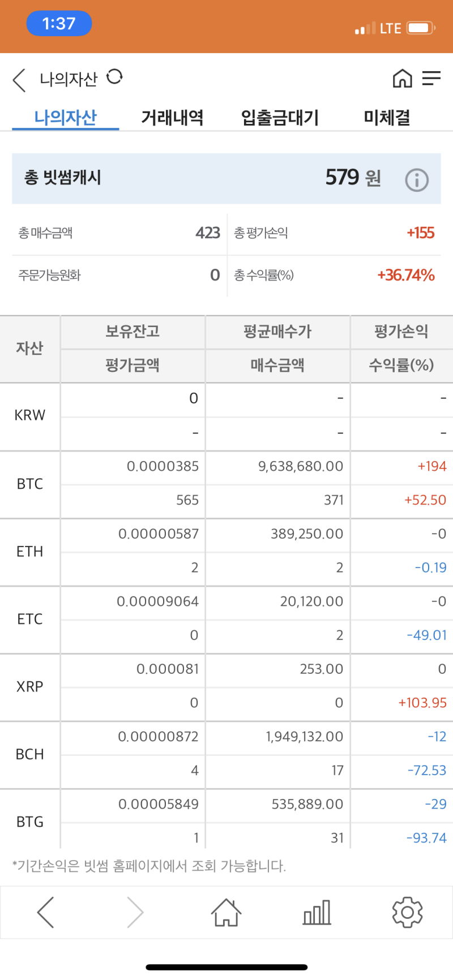Tap the 1:37 time indicator pill

click(59, 24)
